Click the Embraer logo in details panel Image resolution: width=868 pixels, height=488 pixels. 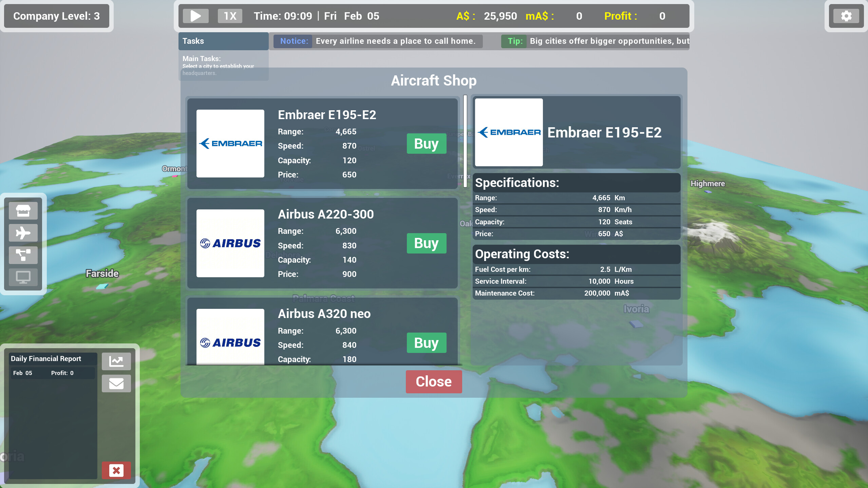(x=509, y=132)
